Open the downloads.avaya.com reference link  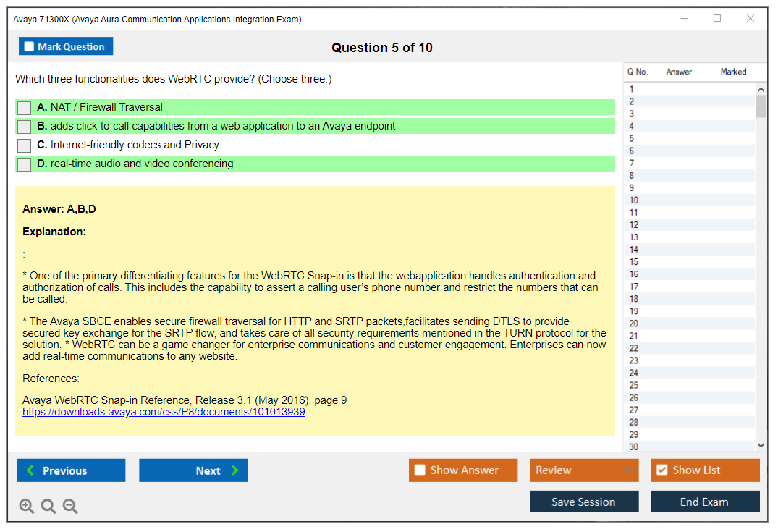tap(164, 412)
